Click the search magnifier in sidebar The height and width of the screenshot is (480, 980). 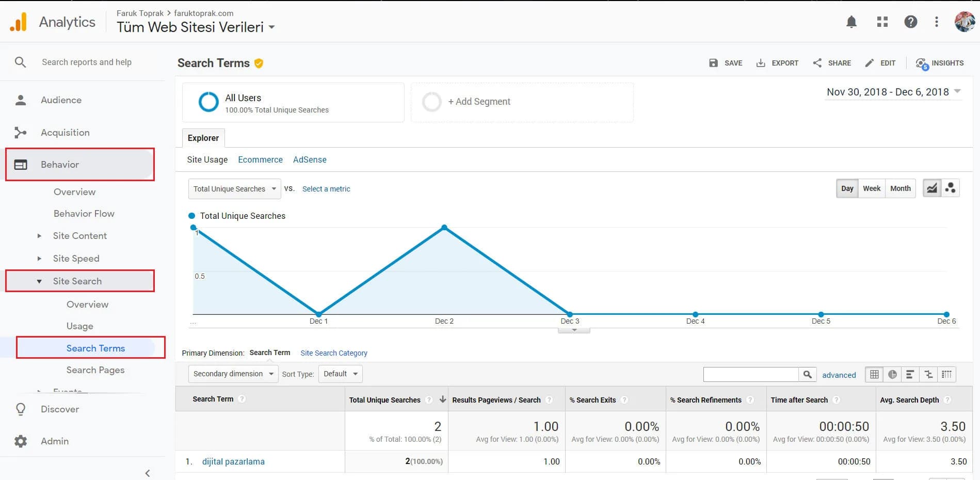click(20, 62)
